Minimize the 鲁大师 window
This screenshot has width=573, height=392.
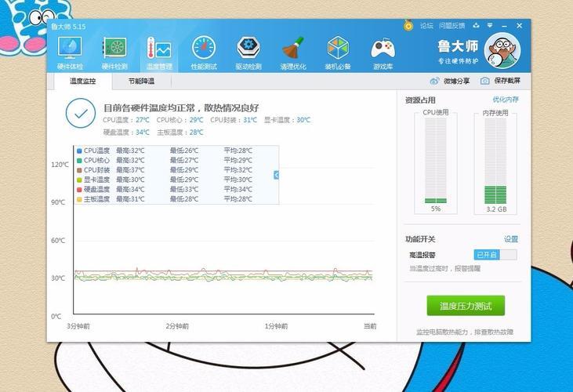[504, 26]
